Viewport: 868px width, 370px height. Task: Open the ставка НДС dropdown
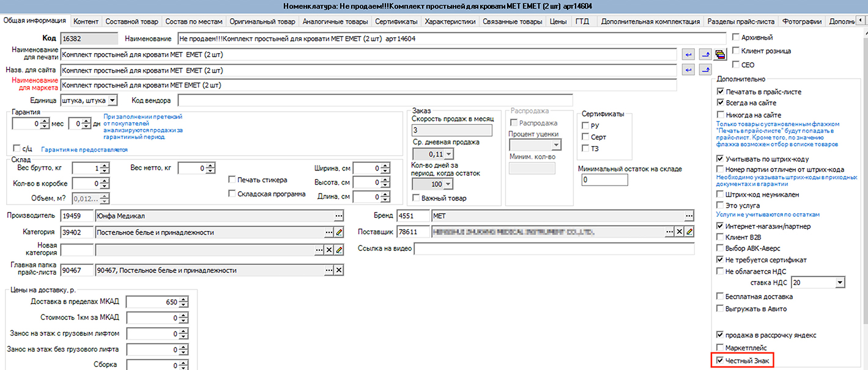pos(840,283)
